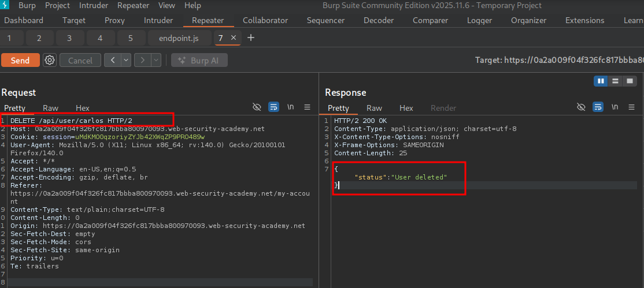Open Burp AI button
The width and height of the screenshot is (644, 288).
tap(199, 60)
